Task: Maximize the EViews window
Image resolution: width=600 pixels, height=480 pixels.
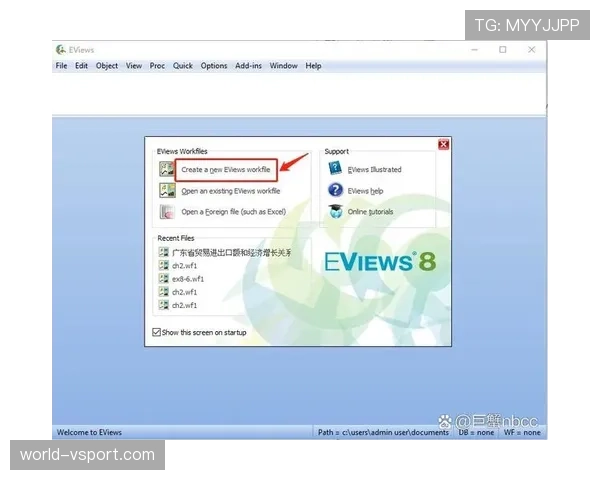Action: click(503, 50)
